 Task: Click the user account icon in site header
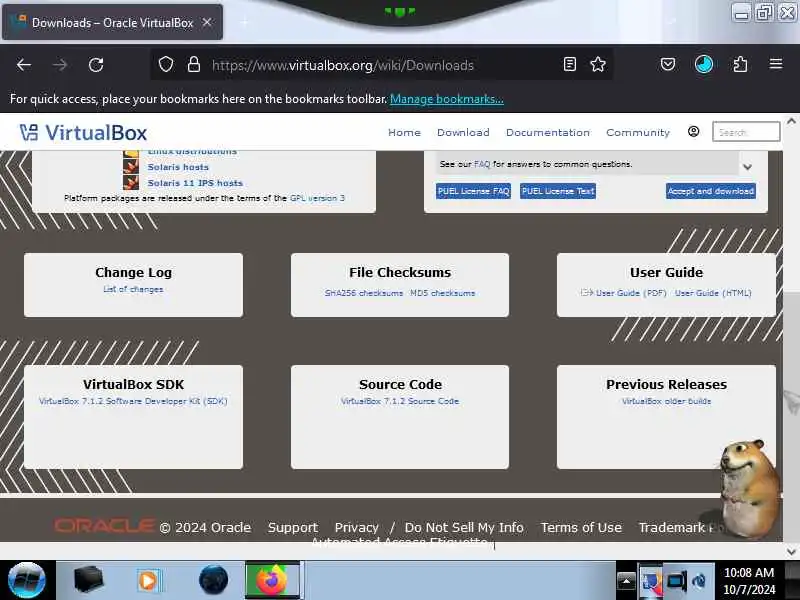[x=693, y=132]
